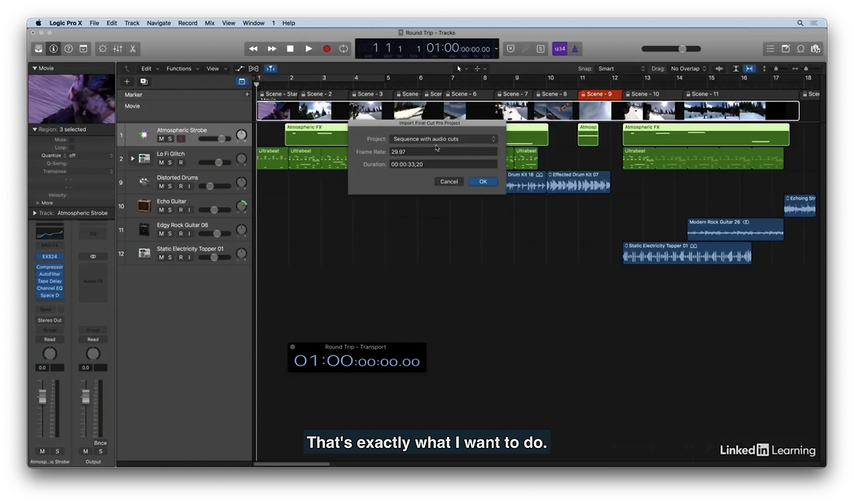This screenshot has width=854, height=504.
Task: Adjust Static Electricity Topper 01 volume slider
Action: [x=214, y=257]
